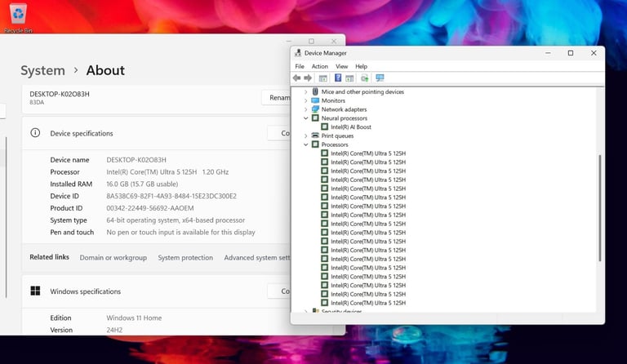Expand the Network adapters category chevron
Viewport: 627px width, 364px height.
click(x=306, y=109)
